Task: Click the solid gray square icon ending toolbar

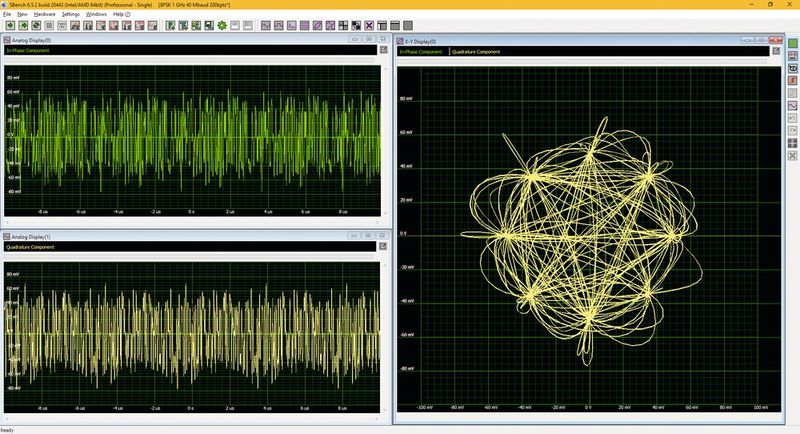Action: click(408, 25)
